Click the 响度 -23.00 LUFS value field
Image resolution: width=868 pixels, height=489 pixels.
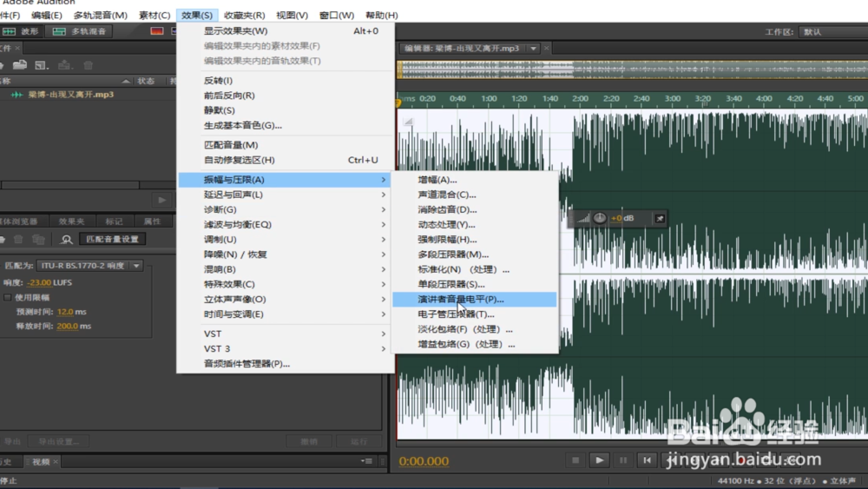(39, 282)
